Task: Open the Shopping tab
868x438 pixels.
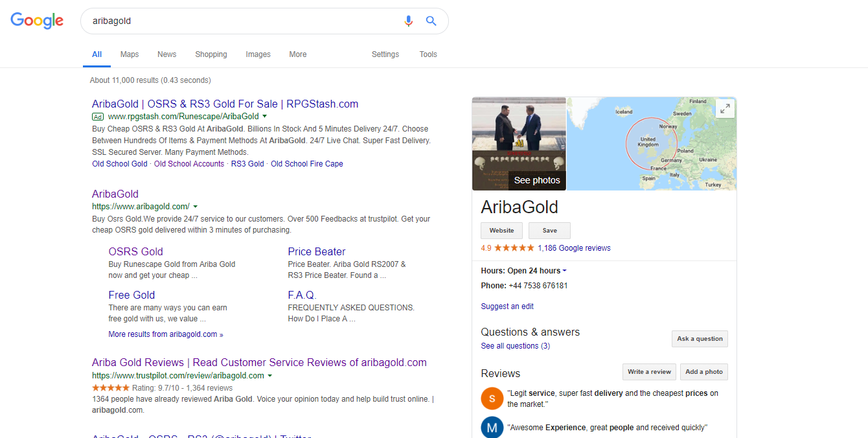Action: tap(211, 54)
